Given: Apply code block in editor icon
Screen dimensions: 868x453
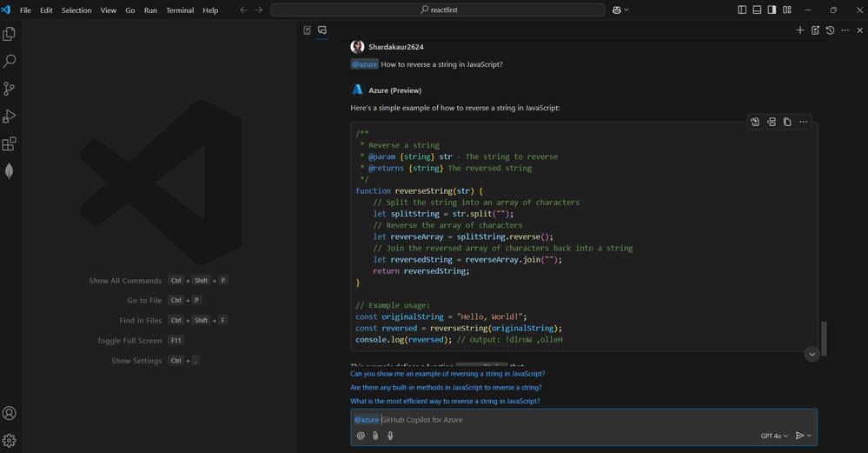Looking at the screenshot, I should 755,122.
